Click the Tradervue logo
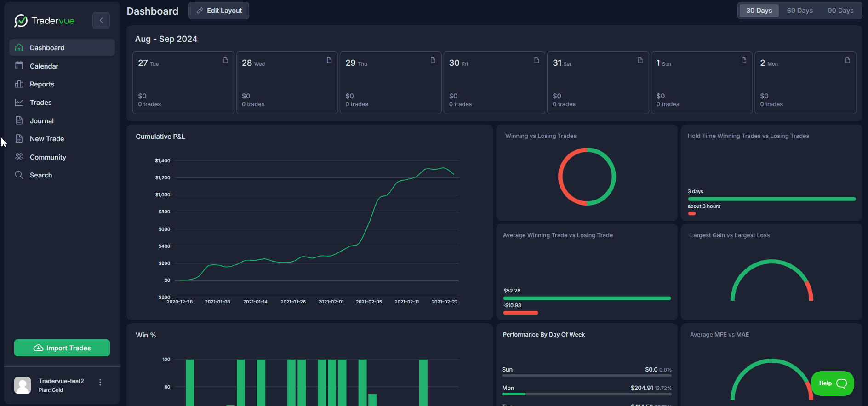868x406 pixels. click(44, 21)
